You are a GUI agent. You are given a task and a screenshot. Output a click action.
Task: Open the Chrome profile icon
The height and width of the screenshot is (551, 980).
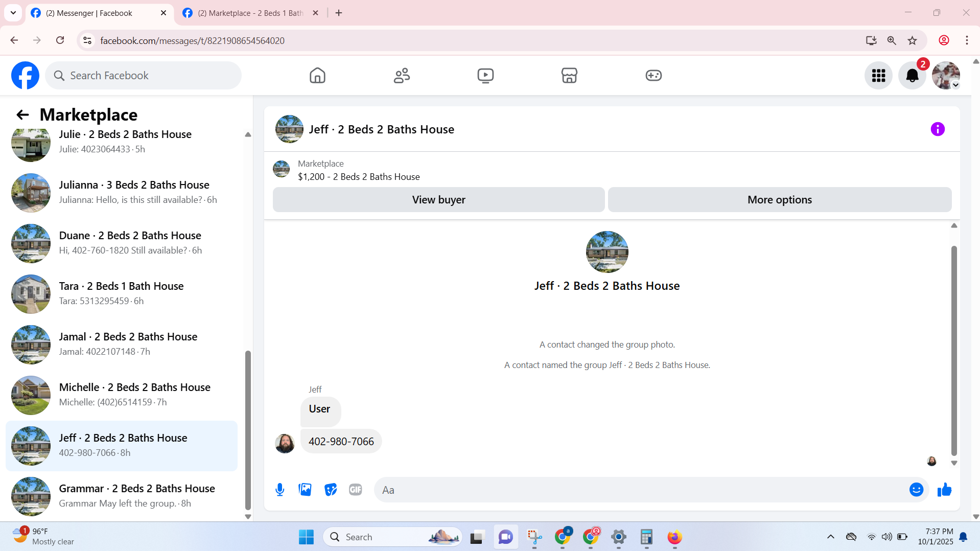point(944,40)
